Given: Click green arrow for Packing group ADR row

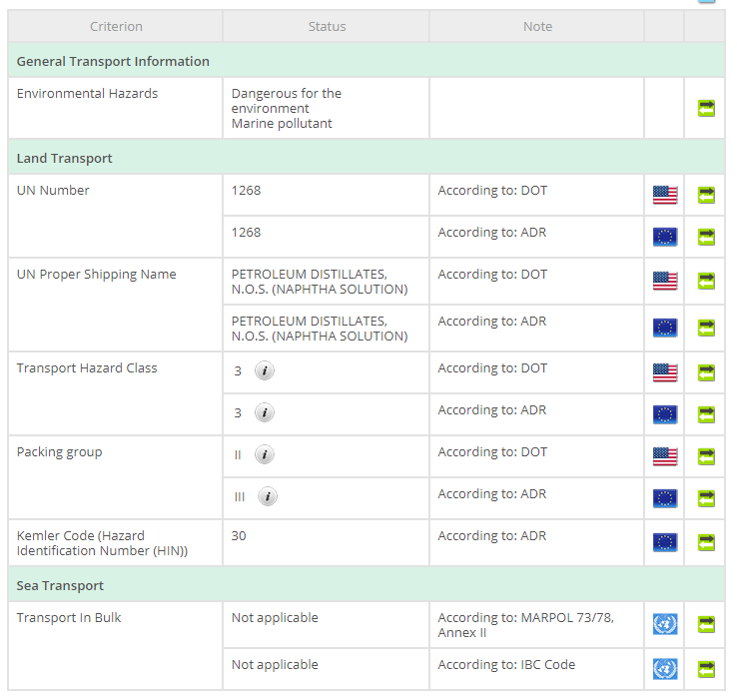Looking at the screenshot, I should click(706, 498).
